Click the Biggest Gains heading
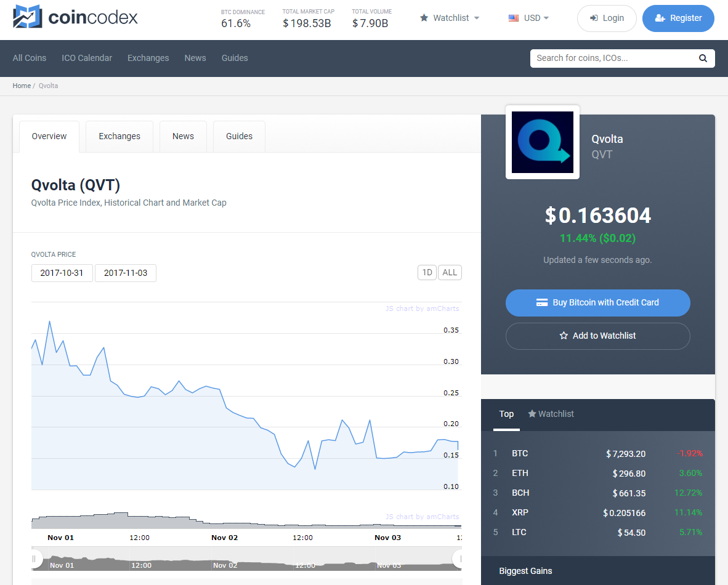 (x=525, y=571)
